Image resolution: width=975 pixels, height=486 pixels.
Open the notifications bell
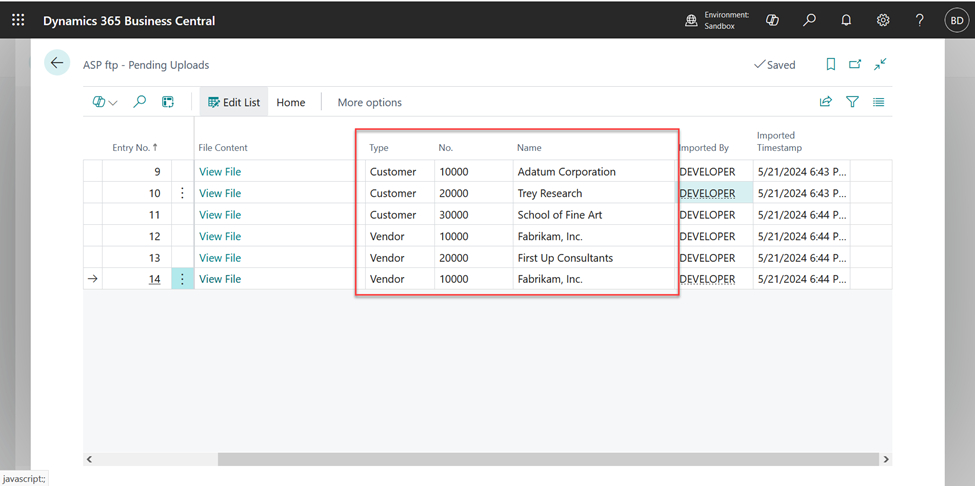[846, 21]
